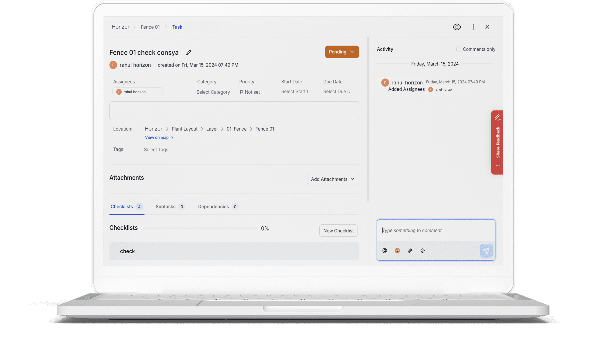Image resolution: width=598 pixels, height=364 pixels.
Task: Open the Select Due Date picker
Action: tap(336, 91)
